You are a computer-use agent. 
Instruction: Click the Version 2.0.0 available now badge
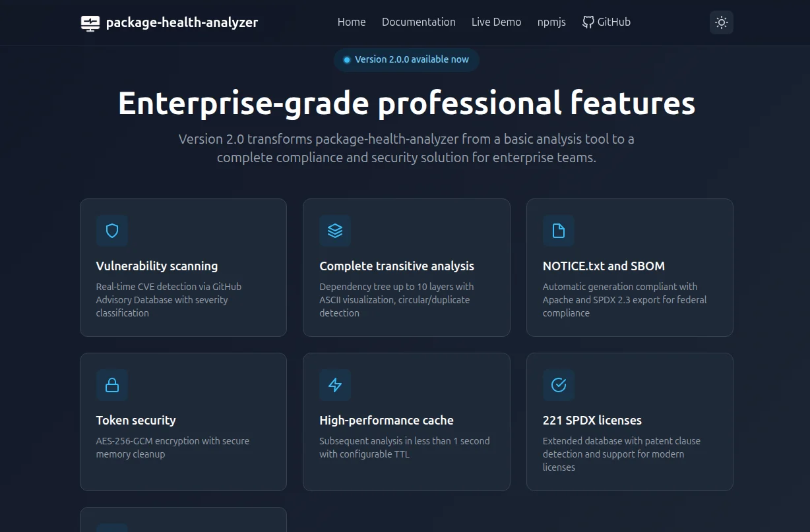tap(406, 60)
